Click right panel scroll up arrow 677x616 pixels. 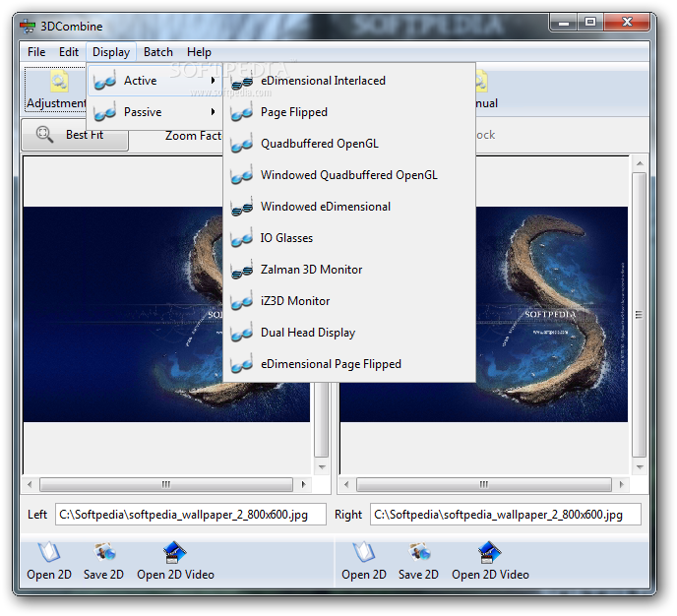coord(640,163)
